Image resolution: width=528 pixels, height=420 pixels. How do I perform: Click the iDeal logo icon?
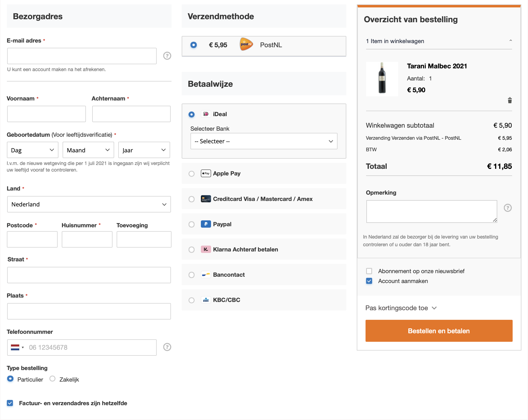pyautogui.click(x=206, y=114)
